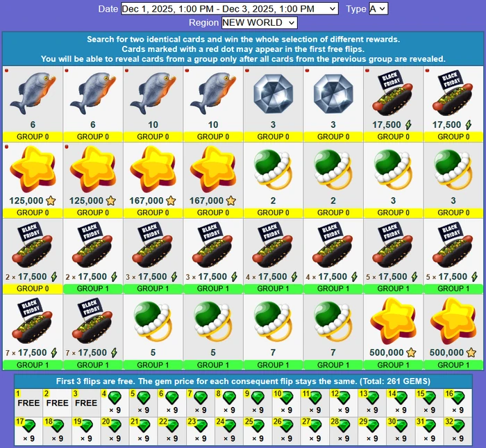Select the first FREE flip slot 1
Viewport: 486px width, 448px height.
pos(28,402)
